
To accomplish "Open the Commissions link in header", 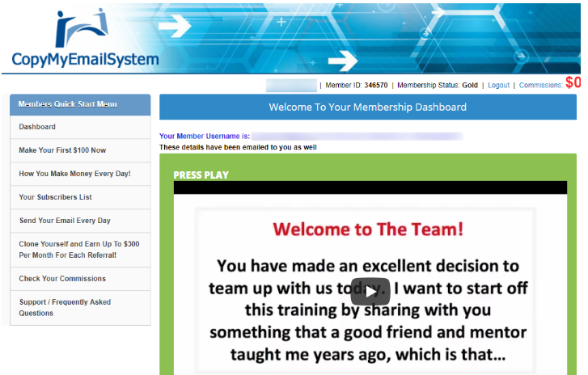I will coord(540,86).
